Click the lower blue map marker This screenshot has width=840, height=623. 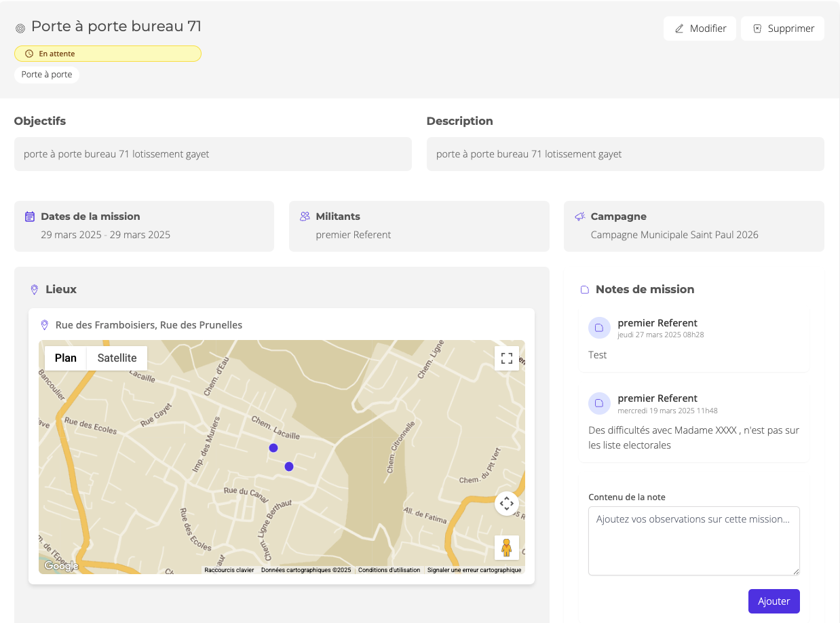pyautogui.click(x=289, y=466)
